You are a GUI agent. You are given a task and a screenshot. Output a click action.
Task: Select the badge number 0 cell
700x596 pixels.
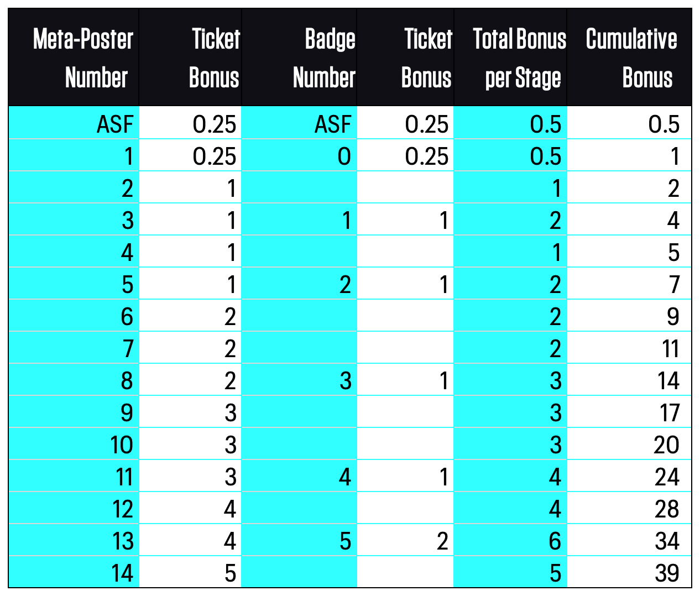point(300,155)
